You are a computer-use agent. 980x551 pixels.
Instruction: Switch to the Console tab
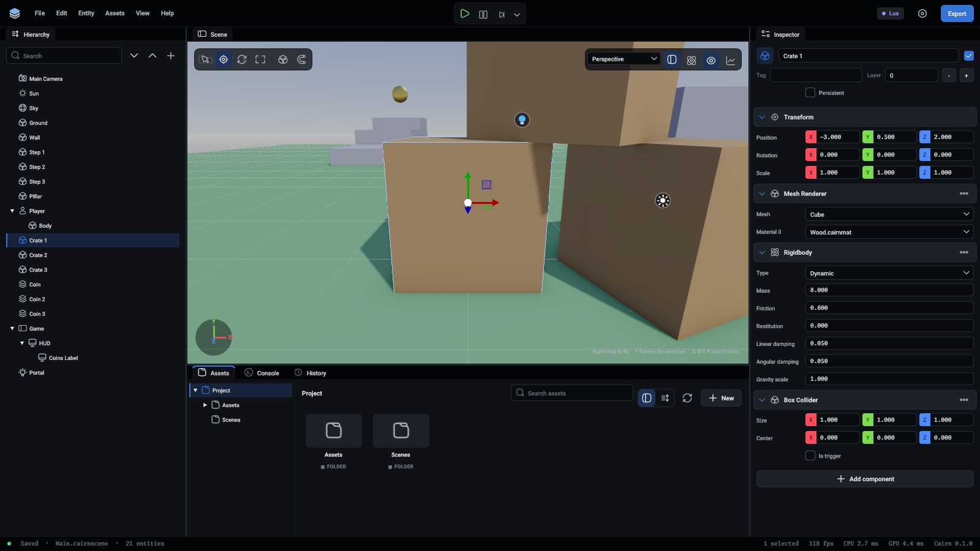262,373
